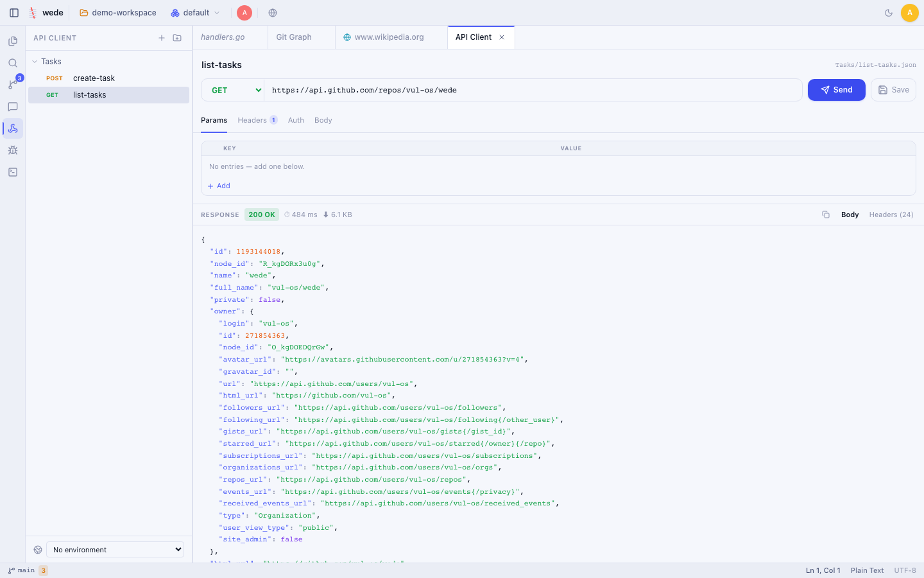Open create-task POST request
The width and height of the screenshot is (924, 578).
[x=109, y=78]
